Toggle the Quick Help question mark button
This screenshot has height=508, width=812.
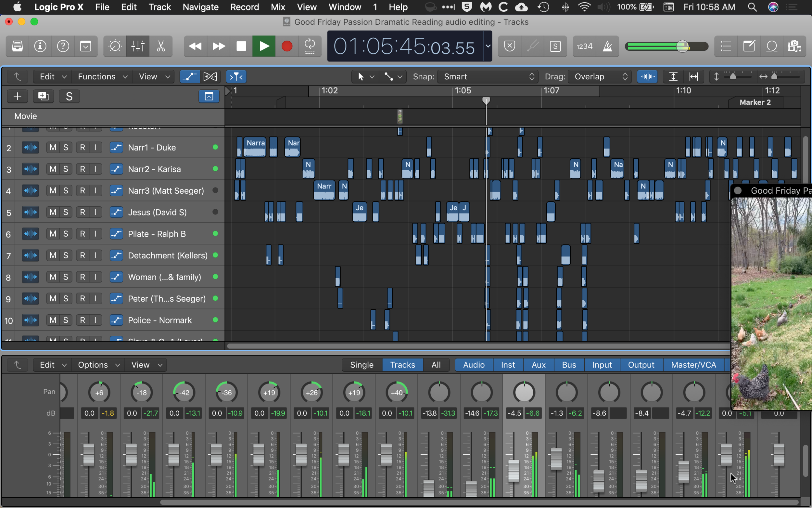[x=63, y=46]
